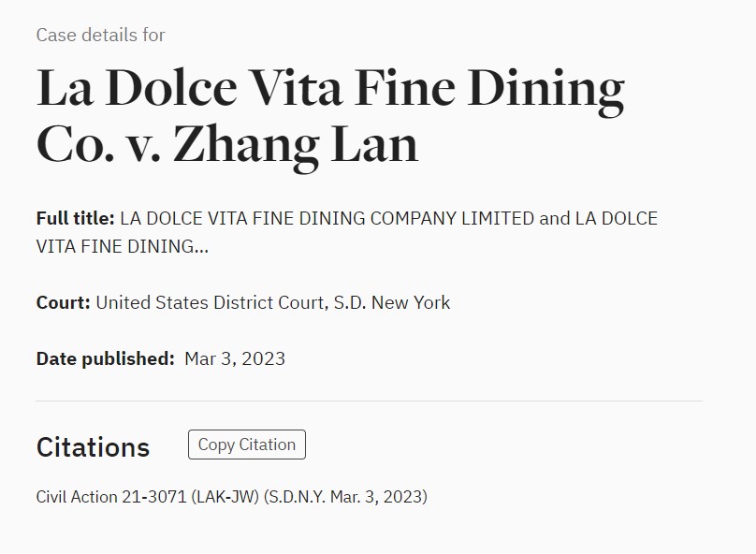Click '(LAK-JW)' in the citation line
The height and width of the screenshot is (554, 756).
tap(225, 497)
